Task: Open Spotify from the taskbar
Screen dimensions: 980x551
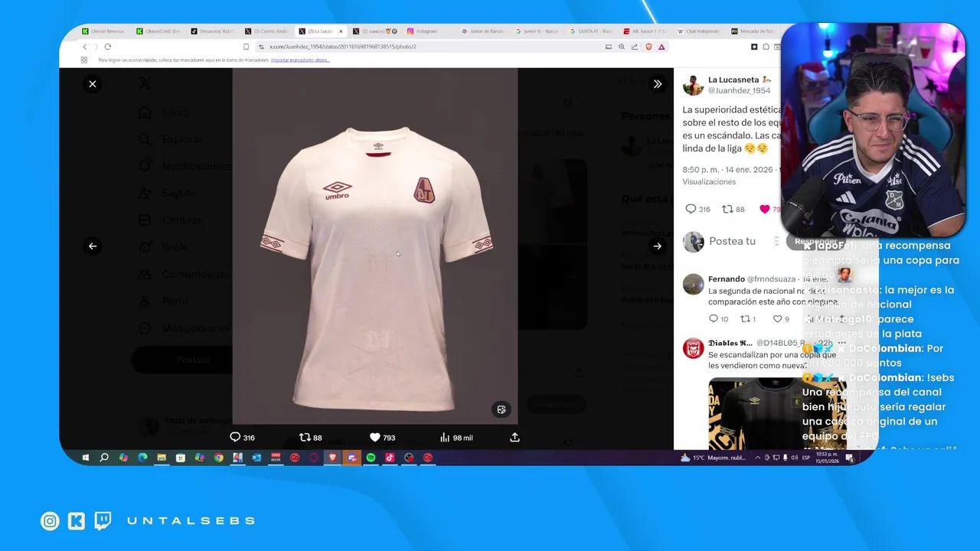Action: pos(371,458)
